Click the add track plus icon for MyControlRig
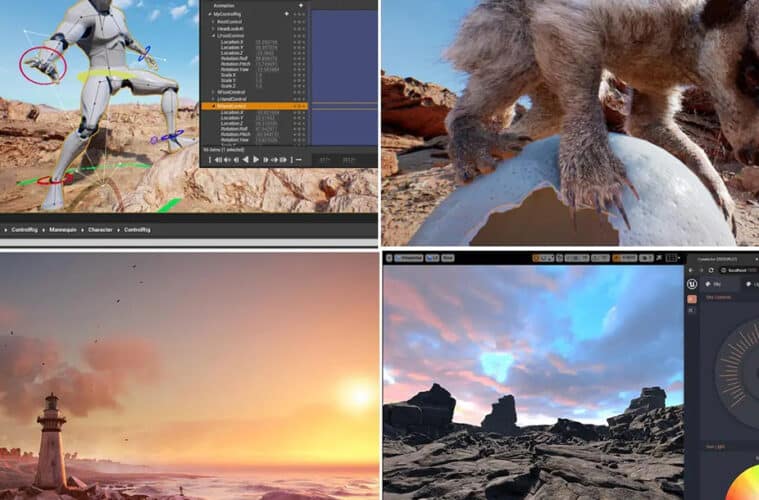Viewport: 759px width, 500px height. (286, 14)
